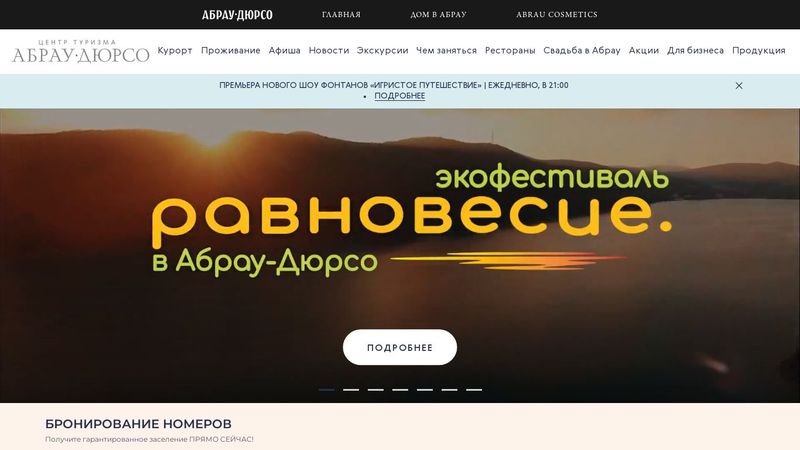Viewport: 800px width, 450px height.
Task: Switch to the last slide indicator dash
Action: pos(474,390)
